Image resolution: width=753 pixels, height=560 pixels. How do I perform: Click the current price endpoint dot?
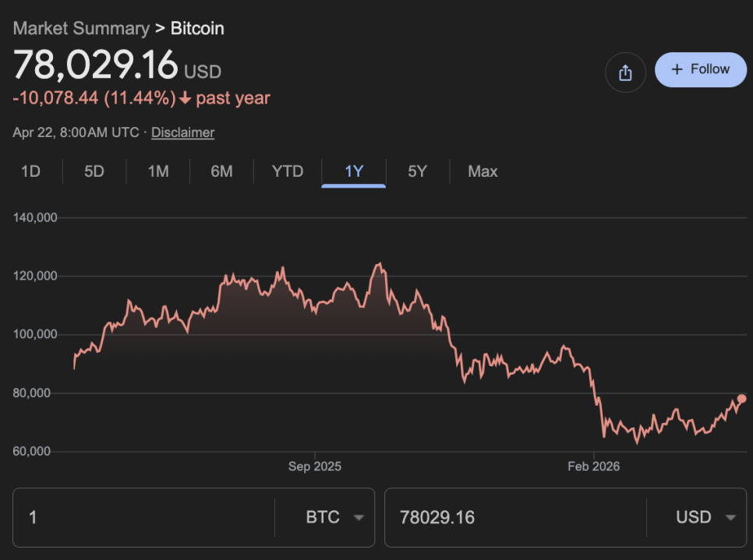pos(741,399)
